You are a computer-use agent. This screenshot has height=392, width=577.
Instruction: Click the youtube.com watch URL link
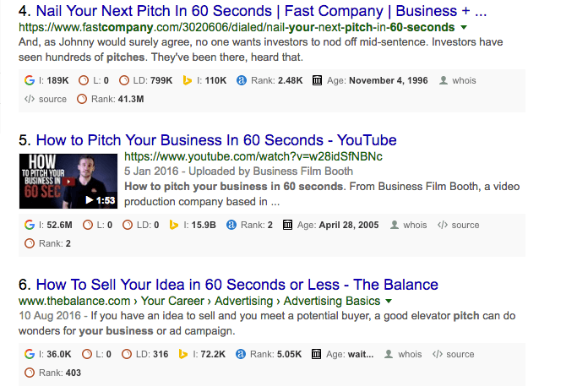[253, 156]
